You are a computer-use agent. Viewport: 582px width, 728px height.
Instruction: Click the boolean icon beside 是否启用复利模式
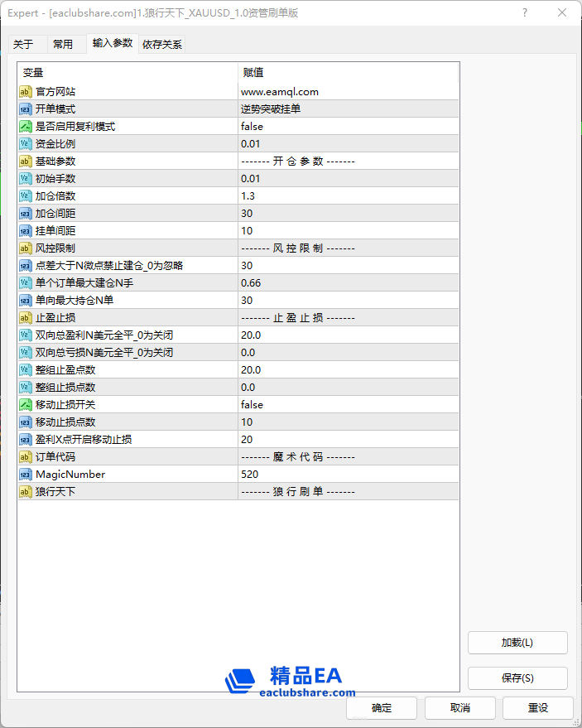click(25, 126)
